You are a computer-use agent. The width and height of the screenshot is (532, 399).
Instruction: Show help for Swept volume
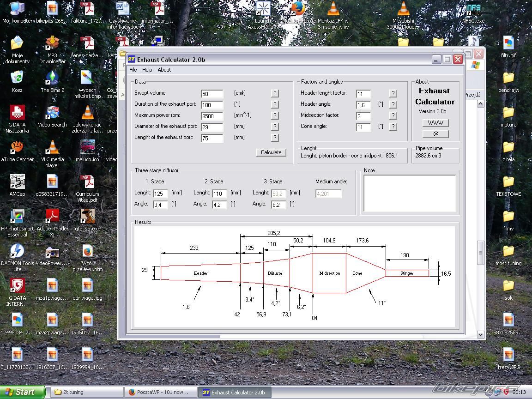(275, 93)
